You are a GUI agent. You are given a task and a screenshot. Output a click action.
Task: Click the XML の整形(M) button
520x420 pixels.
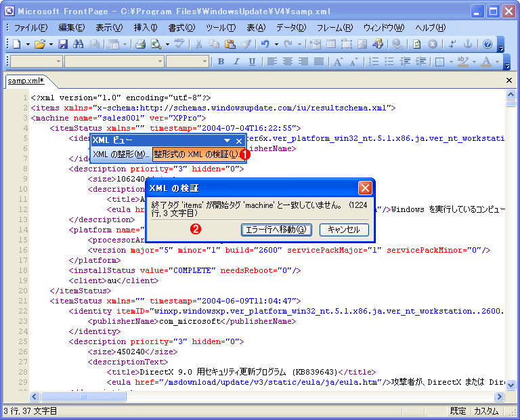[121, 154]
